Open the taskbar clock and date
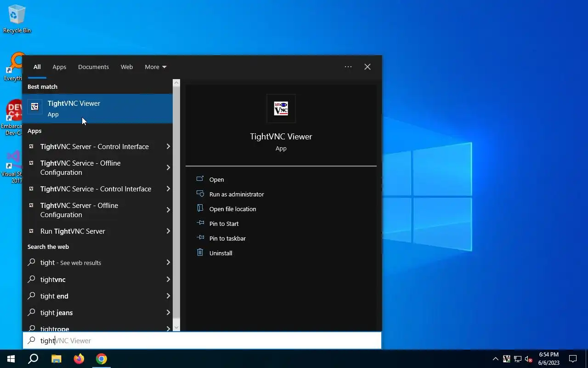The image size is (588, 368). tap(548, 359)
